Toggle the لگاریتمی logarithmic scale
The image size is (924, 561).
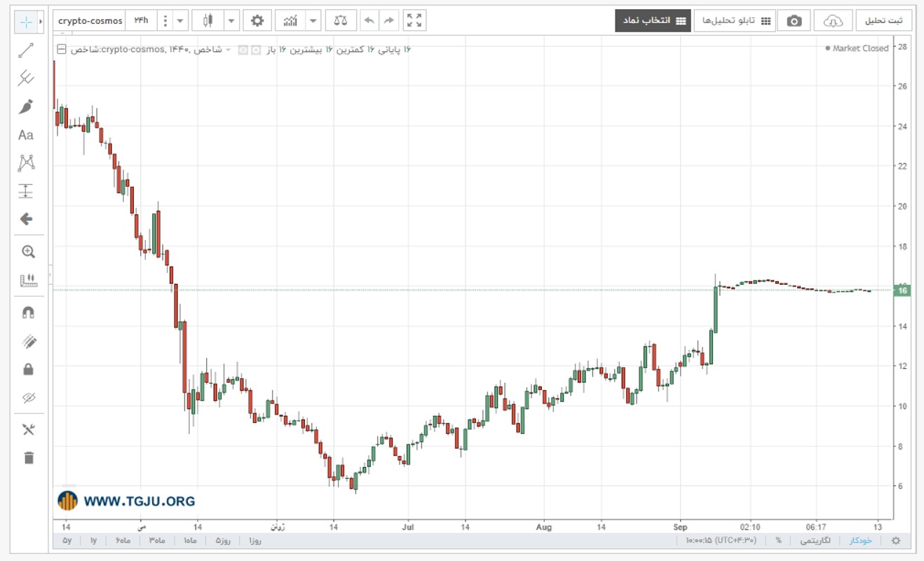816,541
